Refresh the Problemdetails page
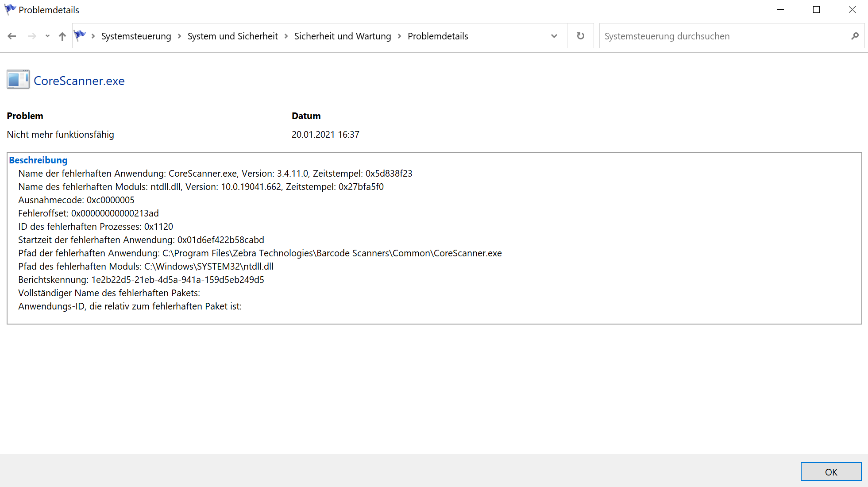 (581, 36)
